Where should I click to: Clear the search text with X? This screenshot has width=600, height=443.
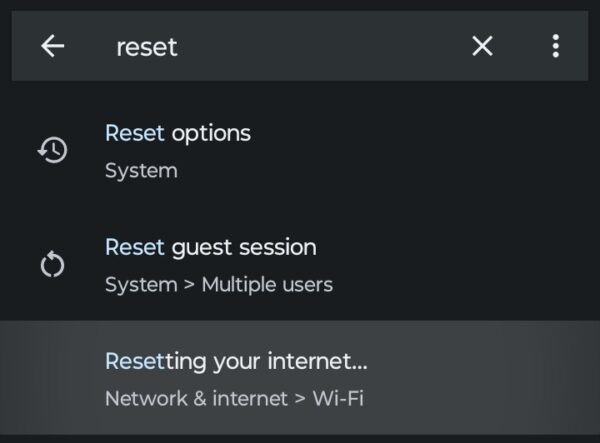pyautogui.click(x=482, y=46)
